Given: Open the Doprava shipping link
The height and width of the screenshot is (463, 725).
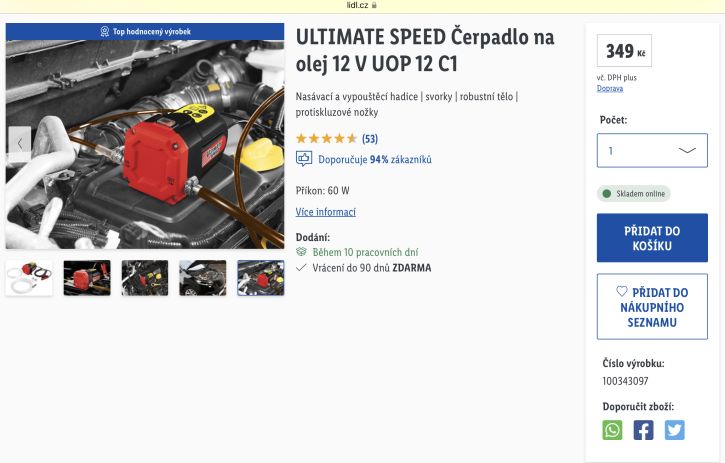Looking at the screenshot, I should 610,88.
